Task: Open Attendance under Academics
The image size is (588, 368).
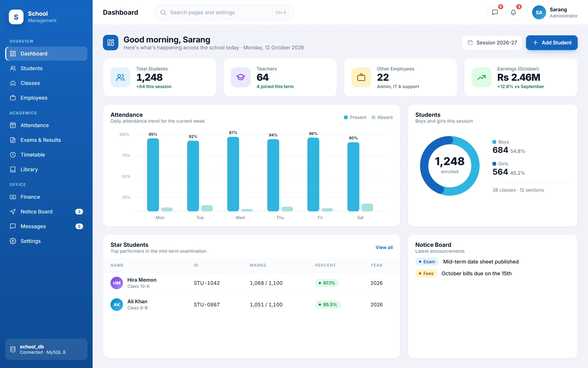Action: click(x=46, y=125)
